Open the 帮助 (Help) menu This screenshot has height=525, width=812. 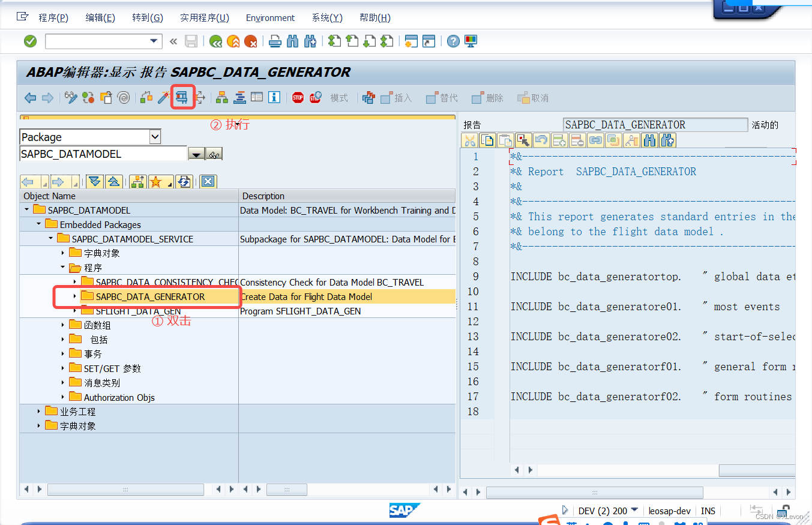click(x=374, y=18)
